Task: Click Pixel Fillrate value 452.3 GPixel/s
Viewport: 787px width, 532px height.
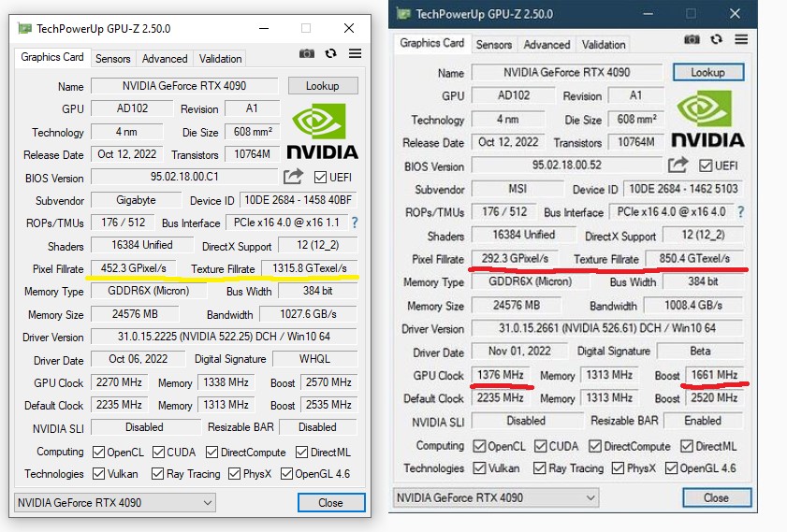Action: coord(134,268)
